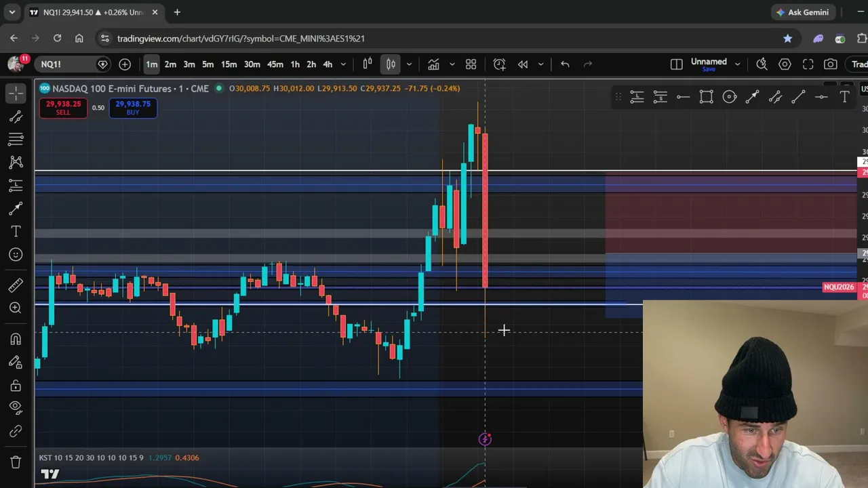The width and height of the screenshot is (868, 488).
Task: Redo the chart action
Action: tap(588, 64)
